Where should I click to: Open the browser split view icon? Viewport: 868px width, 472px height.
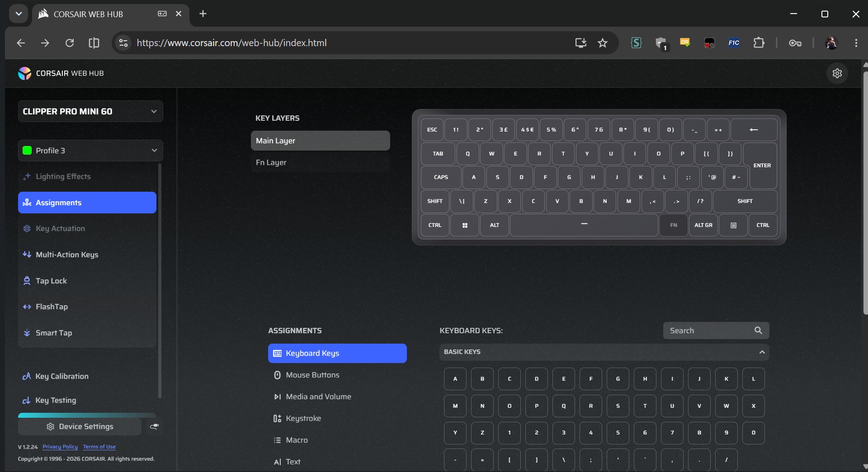tap(94, 43)
